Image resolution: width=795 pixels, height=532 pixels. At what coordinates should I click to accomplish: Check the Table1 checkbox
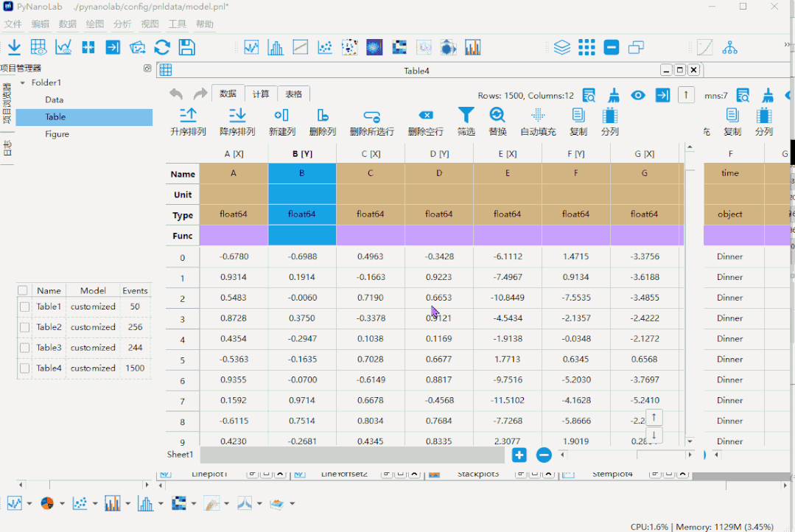click(24, 307)
